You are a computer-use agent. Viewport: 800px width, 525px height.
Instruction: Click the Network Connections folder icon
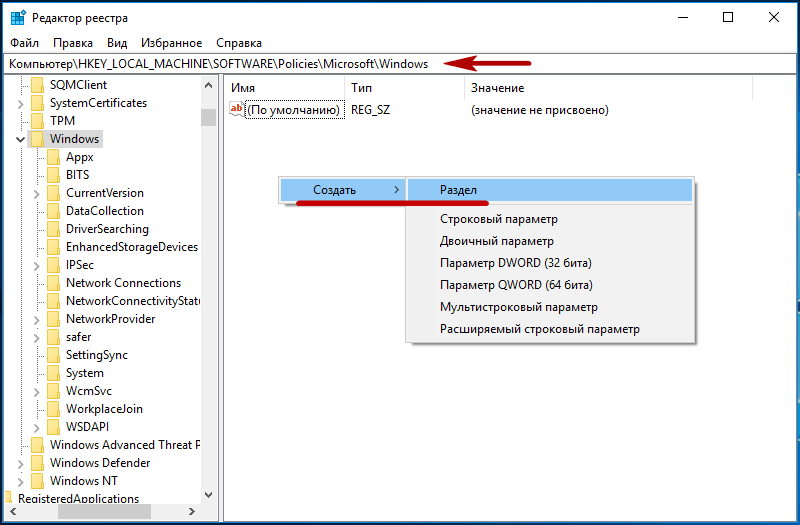(54, 283)
